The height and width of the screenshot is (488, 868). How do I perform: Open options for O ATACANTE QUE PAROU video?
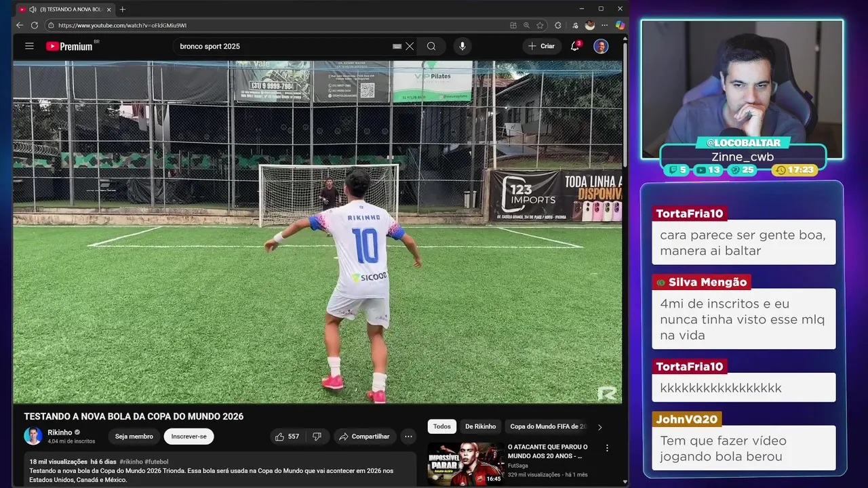(x=607, y=448)
